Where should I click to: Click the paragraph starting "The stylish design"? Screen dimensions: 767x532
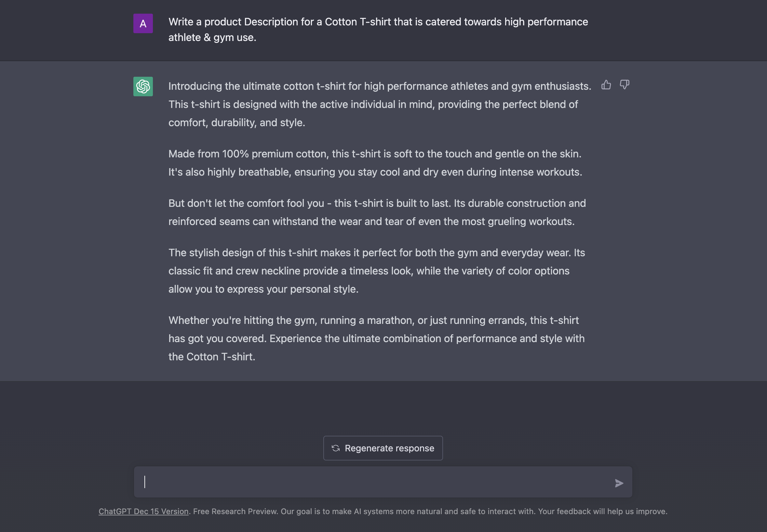pos(377,271)
